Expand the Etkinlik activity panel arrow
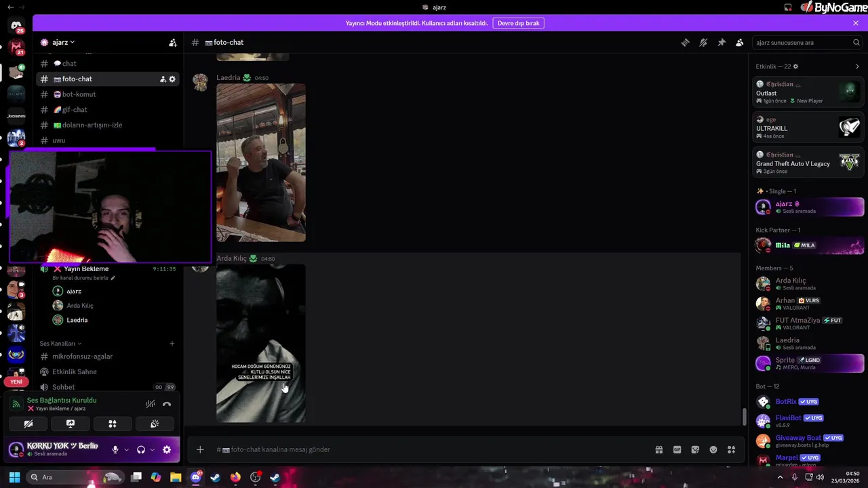Screen dimensions: 868x488 click(x=857, y=66)
